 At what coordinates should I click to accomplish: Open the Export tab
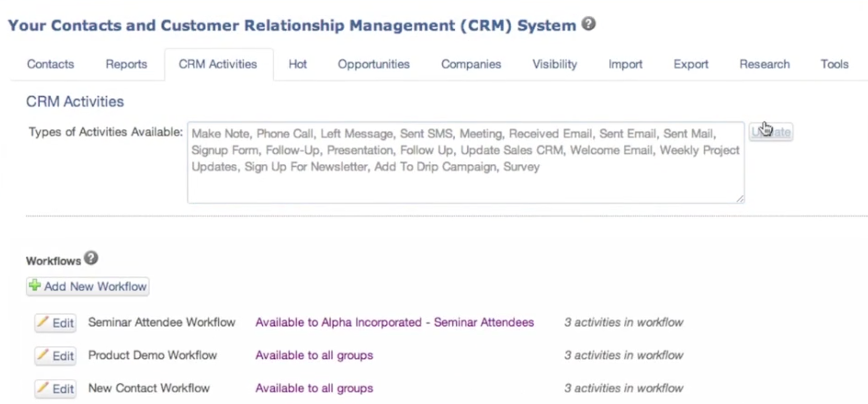(690, 64)
